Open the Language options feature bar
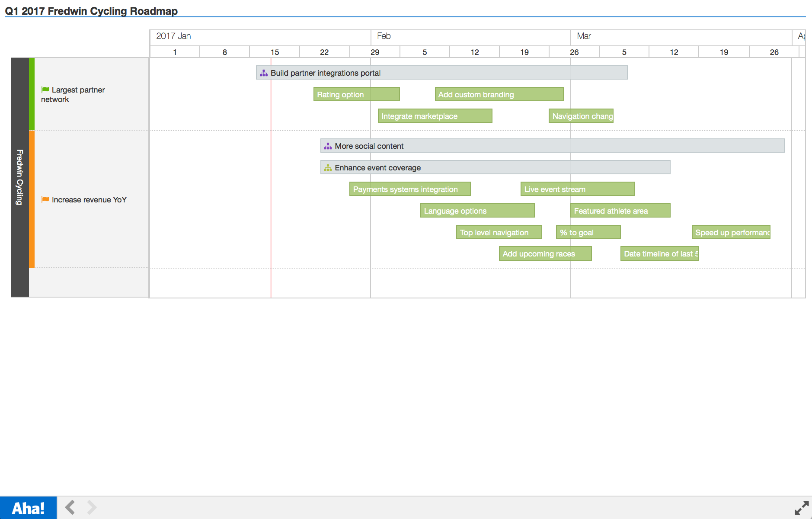812x519 pixels. 477,211
